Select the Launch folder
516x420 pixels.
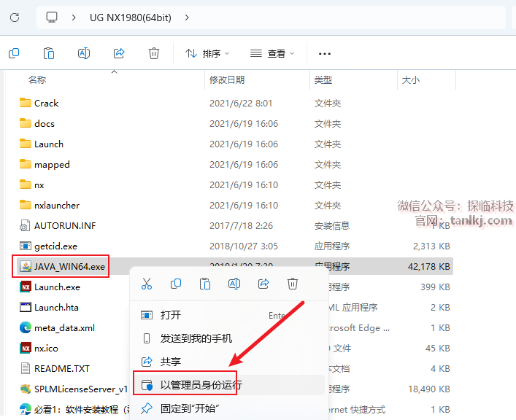point(41,144)
